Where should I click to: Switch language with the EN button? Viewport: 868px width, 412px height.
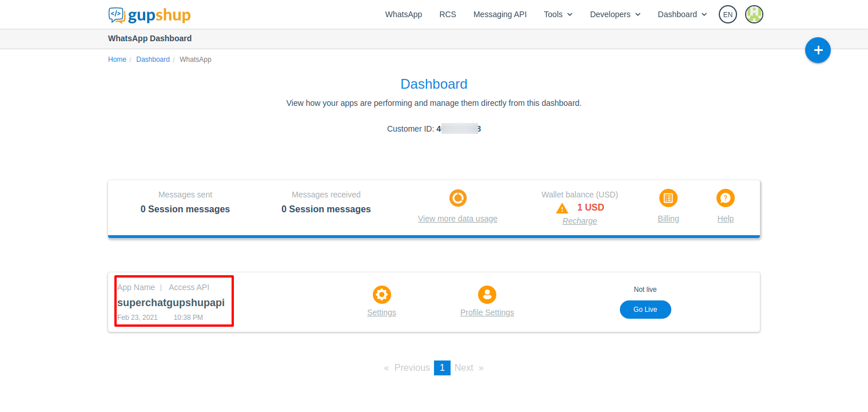[728, 14]
